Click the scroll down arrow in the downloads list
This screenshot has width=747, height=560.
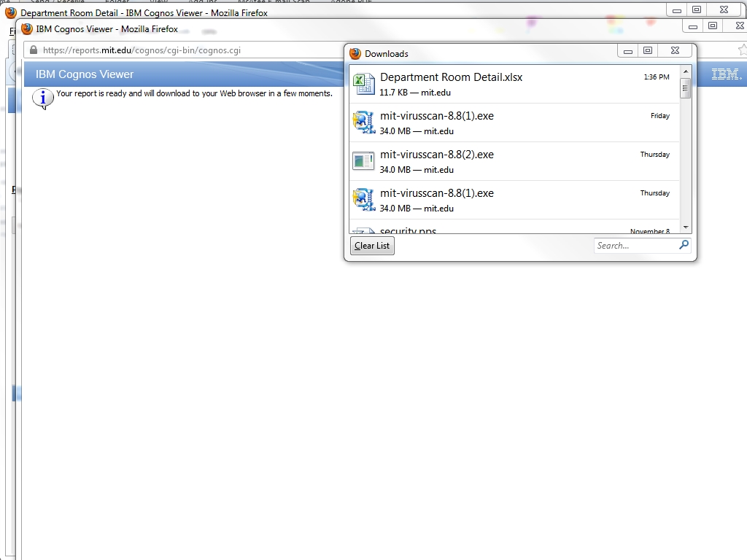click(685, 227)
